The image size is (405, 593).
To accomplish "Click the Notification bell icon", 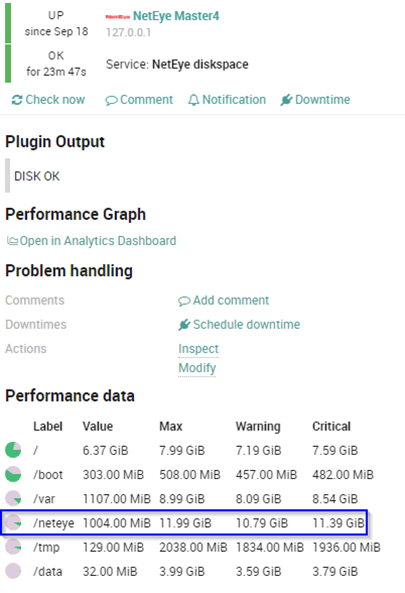I will pos(194,100).
